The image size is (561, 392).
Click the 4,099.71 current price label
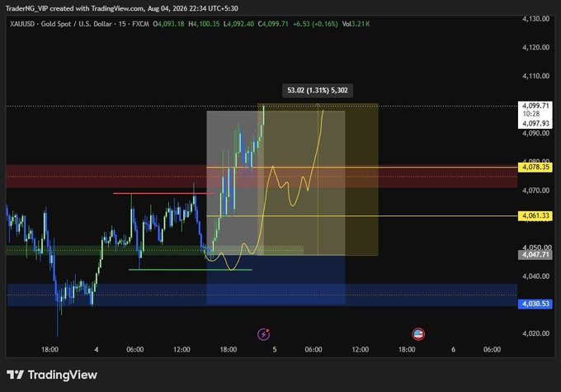[x=535, y=106]
